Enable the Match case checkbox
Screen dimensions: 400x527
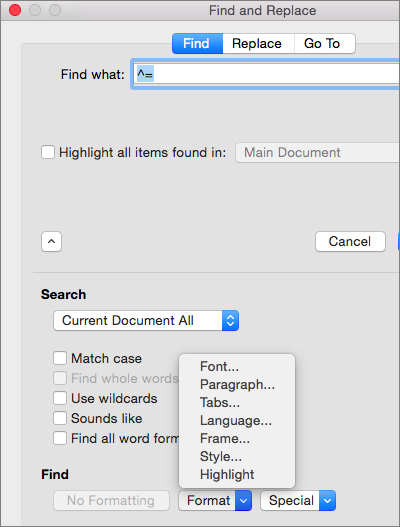tap(60, 358)
